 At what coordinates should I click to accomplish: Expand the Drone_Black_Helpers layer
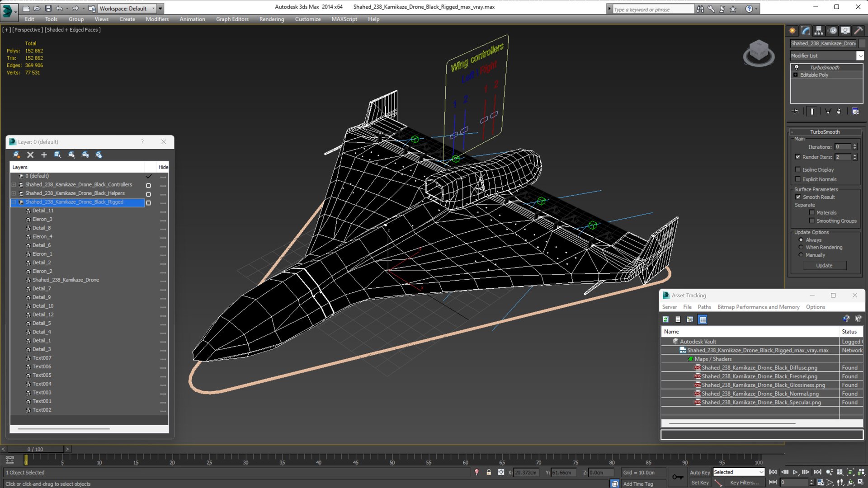coord(14,193)
